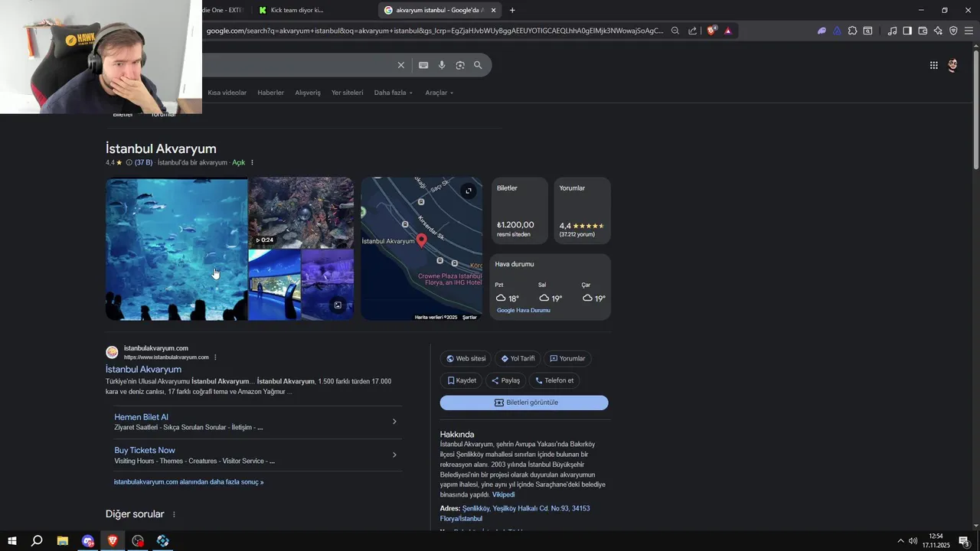Open Brave Rewards triangle icon

727,31
